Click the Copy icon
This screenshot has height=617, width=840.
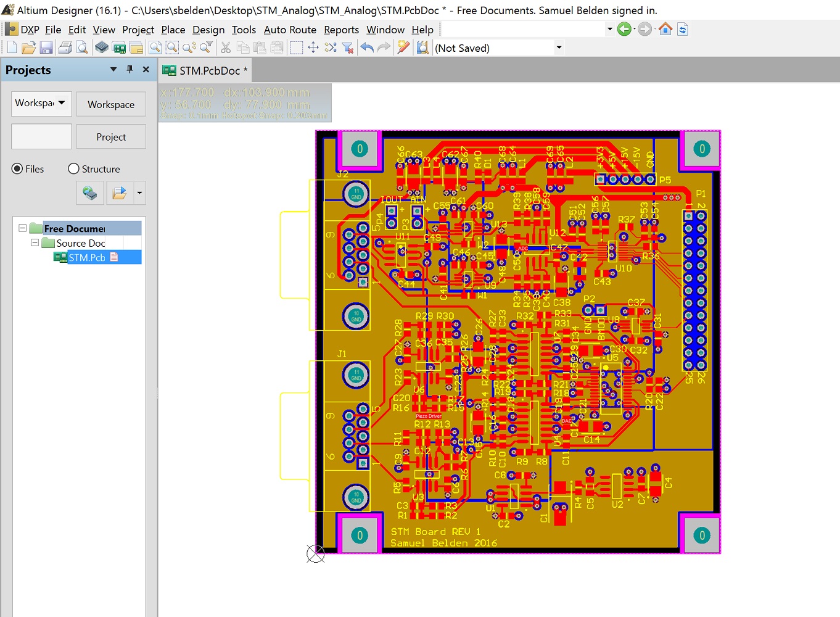243,48
